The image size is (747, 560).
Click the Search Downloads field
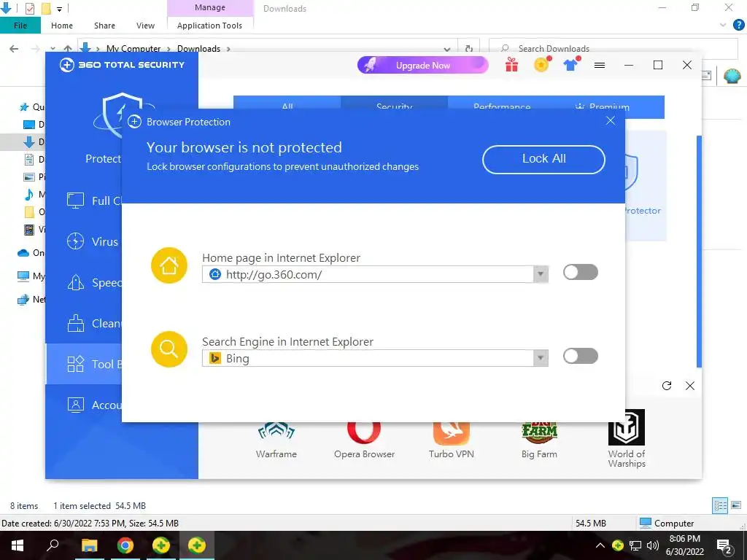pyautogui.click(x=614, y=49)
